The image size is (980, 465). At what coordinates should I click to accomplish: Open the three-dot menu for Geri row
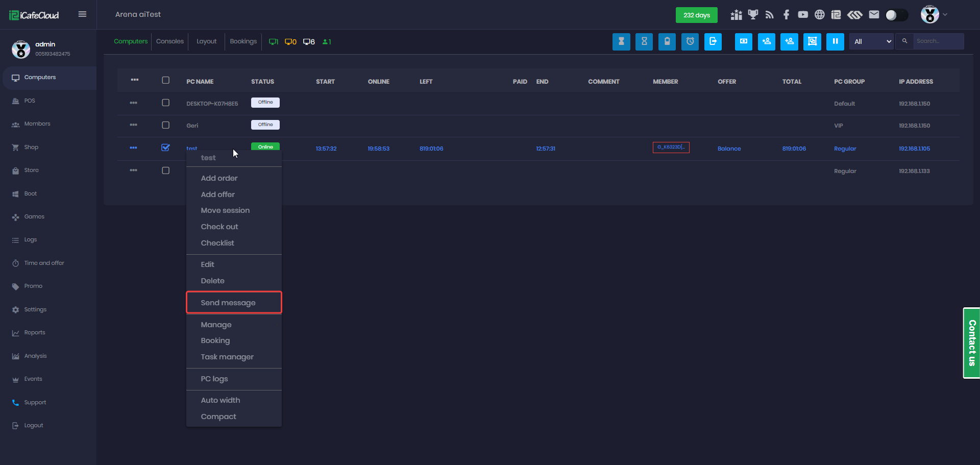pyautogui.click(x=133, y=125)
